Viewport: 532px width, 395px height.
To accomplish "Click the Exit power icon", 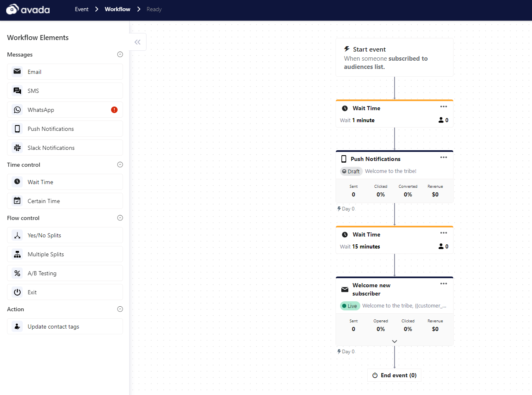I will coord(17,292).
